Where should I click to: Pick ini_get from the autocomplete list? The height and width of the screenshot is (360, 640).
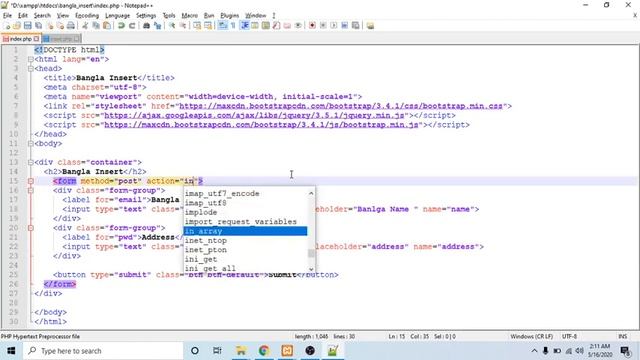[x=245, y=260]
